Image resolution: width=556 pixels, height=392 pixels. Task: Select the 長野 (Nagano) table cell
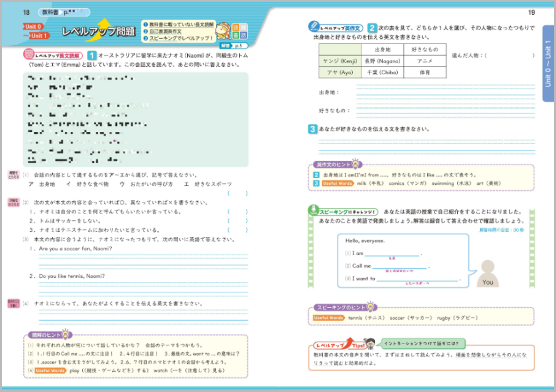tap(382, 61)
